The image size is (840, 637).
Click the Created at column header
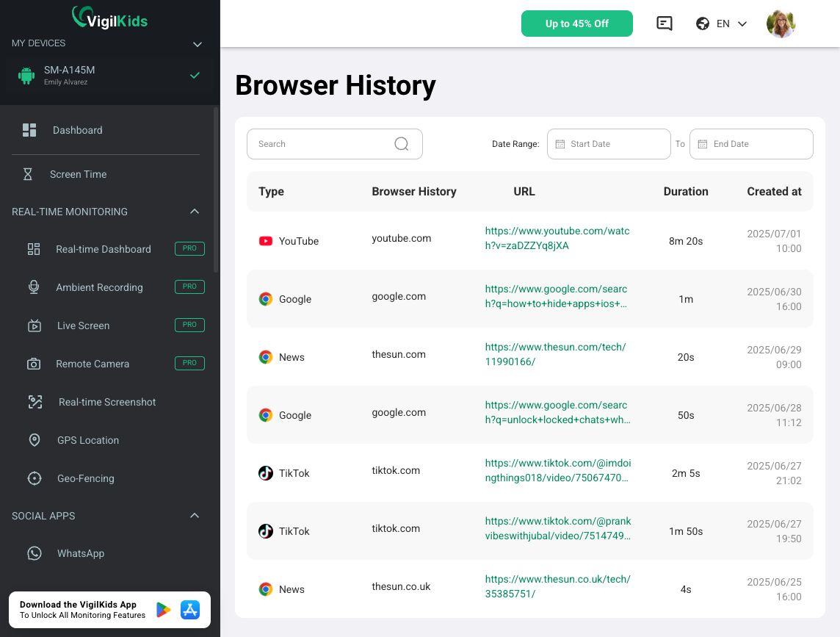click(774, 192)
